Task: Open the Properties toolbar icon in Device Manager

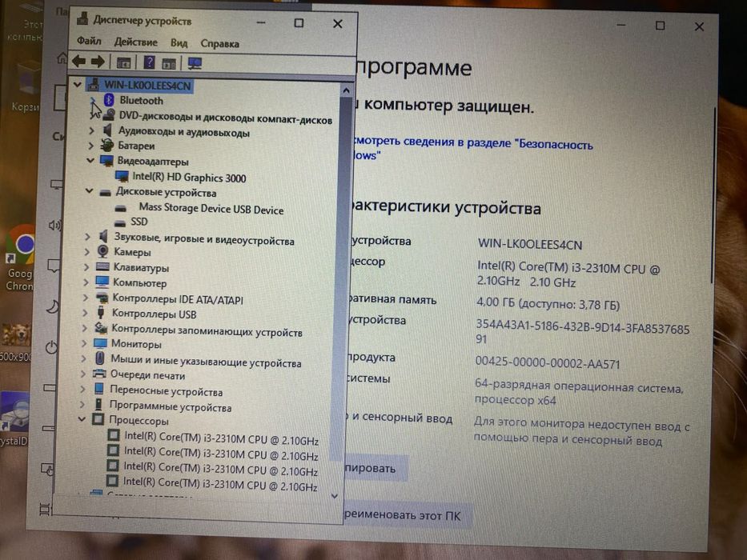Action: coord(123,62)
